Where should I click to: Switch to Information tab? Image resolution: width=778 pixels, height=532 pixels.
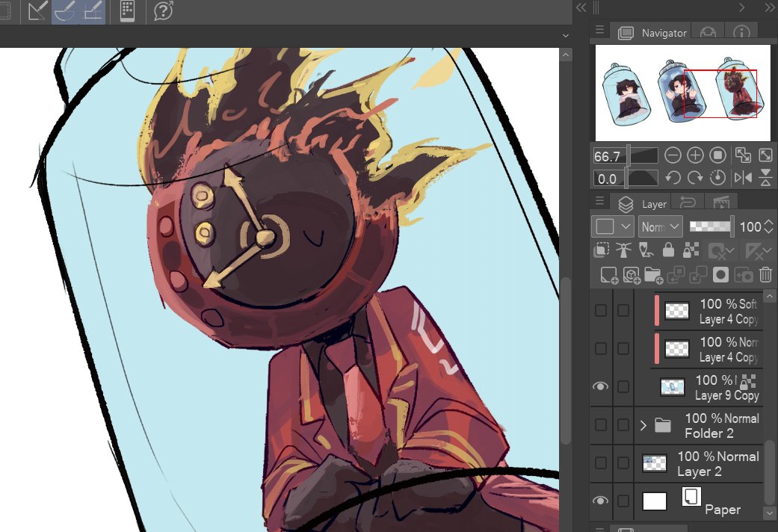point(741,33)
